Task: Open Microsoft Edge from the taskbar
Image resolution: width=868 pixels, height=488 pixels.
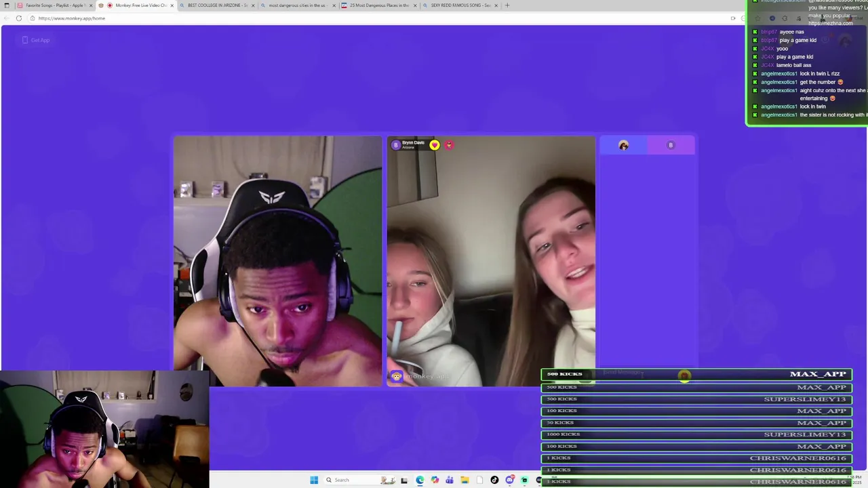Action: point(420,480)
